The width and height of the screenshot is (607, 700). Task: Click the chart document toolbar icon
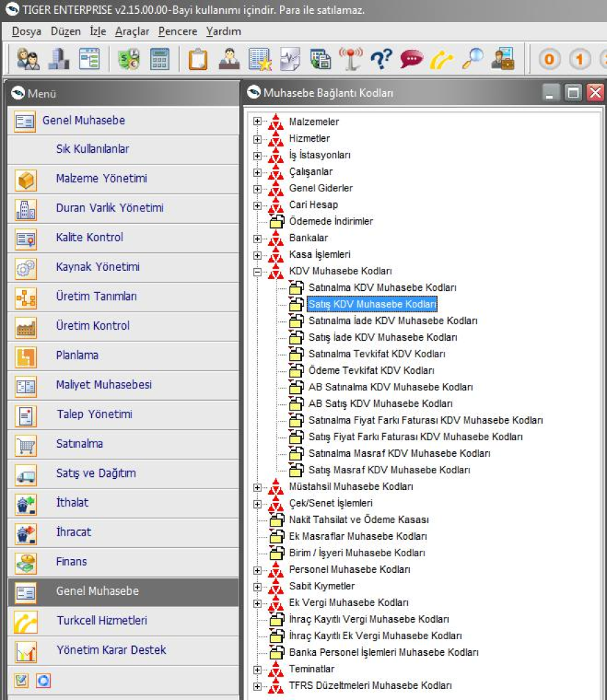(x=290, y=59)
